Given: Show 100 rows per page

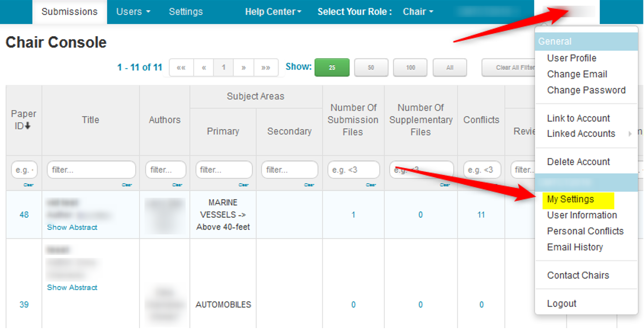Looking at the screenshot, I should (x=410, y=67).
